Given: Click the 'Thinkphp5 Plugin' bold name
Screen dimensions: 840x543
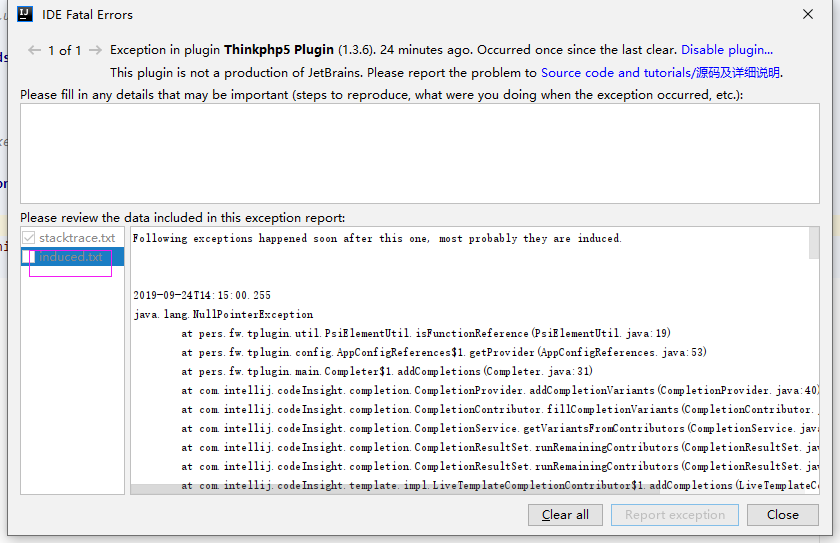Looking at the screenshot, I should pyautogui.click(x=279, y=50).
